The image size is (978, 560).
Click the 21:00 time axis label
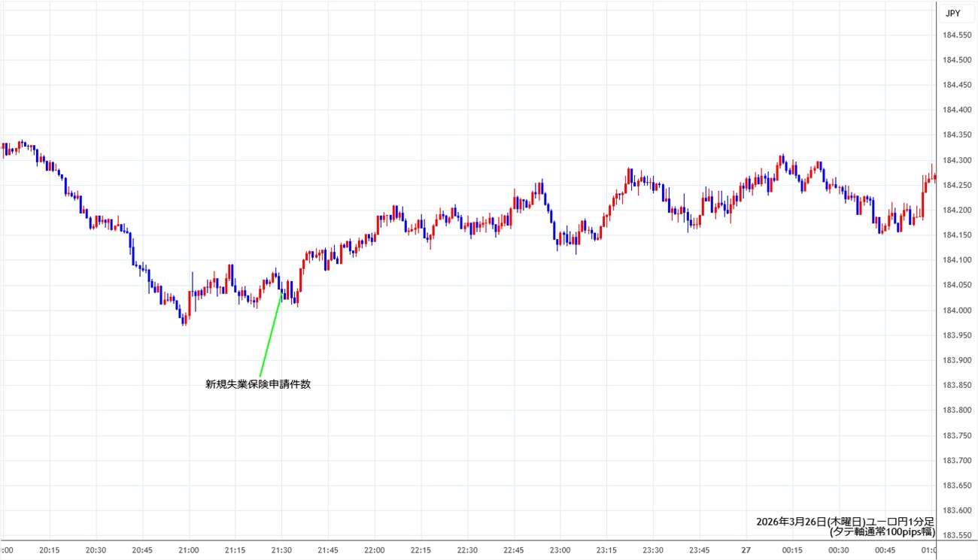click(x=189, y=550)
